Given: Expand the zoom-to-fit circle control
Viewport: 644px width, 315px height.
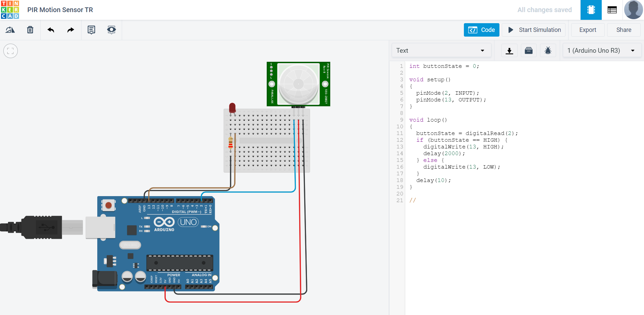Looking at the screenshot, I should tap(10, 51).
